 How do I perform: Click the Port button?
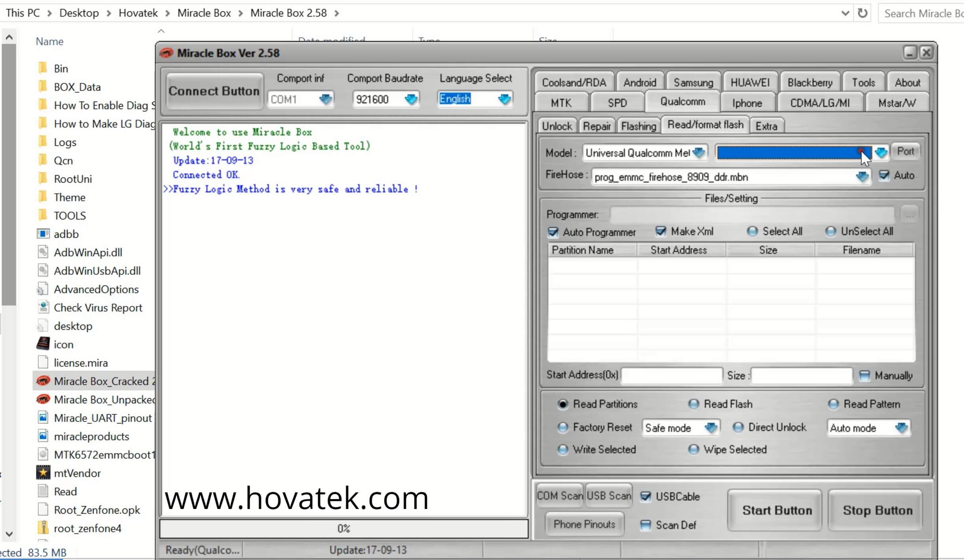pos(905,151)
